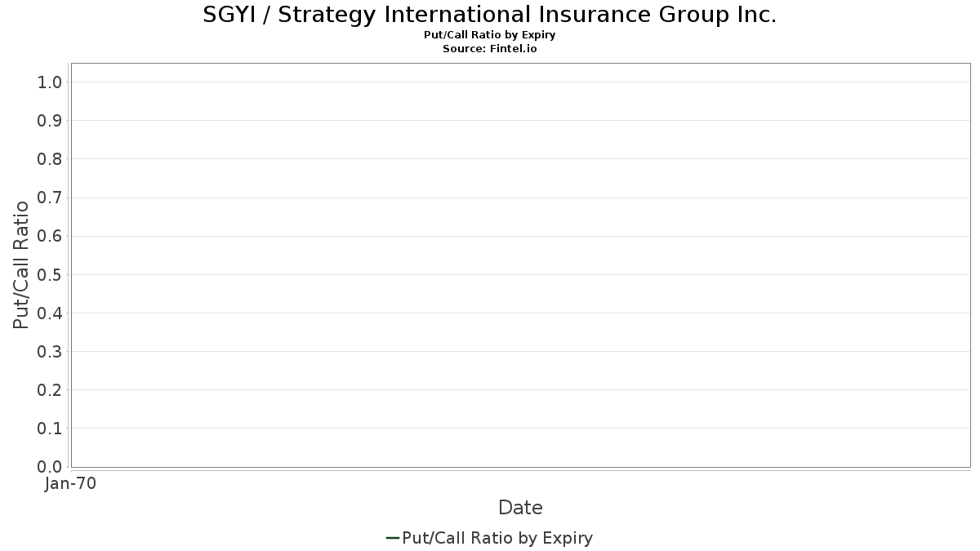Click the green legend line swatch
Screen dimensions: 980x551
click(x=392, y=538)
